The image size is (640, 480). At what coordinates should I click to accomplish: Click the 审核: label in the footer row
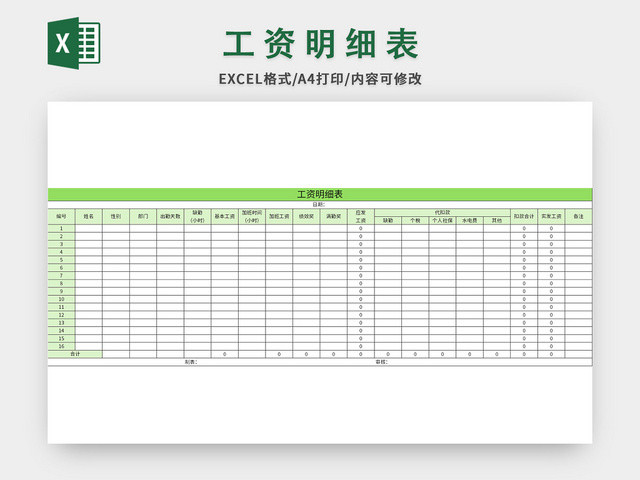pyautogui.click(x=382, y=362)
